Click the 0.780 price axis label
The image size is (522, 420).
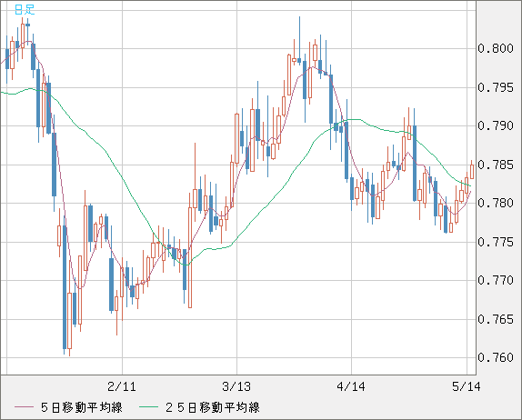pos(496,203)
